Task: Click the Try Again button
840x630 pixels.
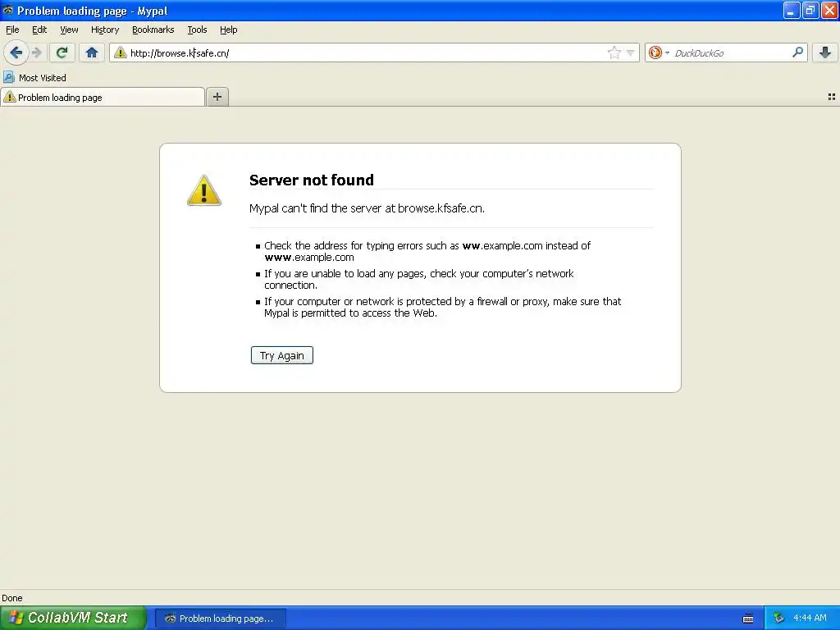Action: (x=282, y=355)
